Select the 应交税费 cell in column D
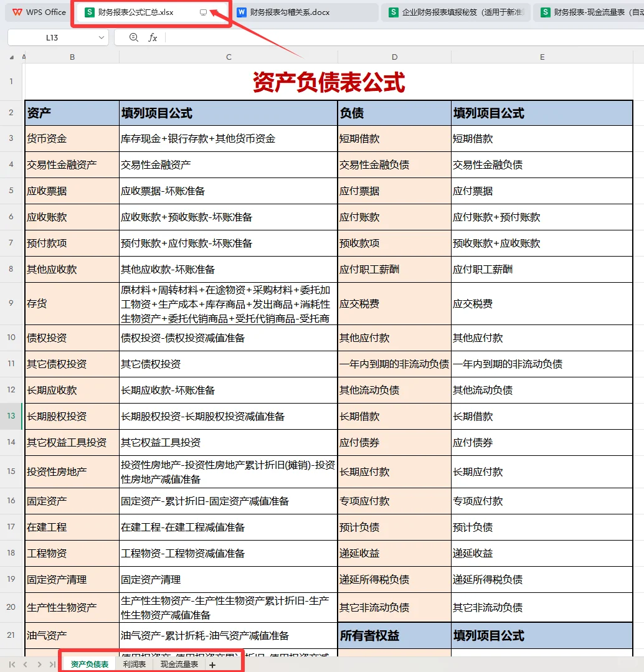The height and width of the screenshot is (672, 644). click(394, 304)
